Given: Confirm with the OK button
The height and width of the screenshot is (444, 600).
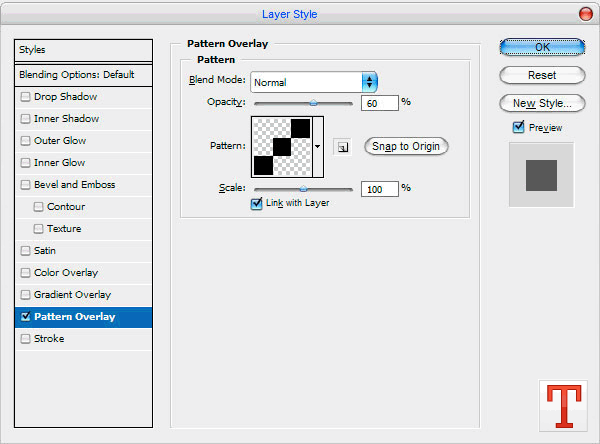Looking at the screenshot, I should (x=542, y=47).
